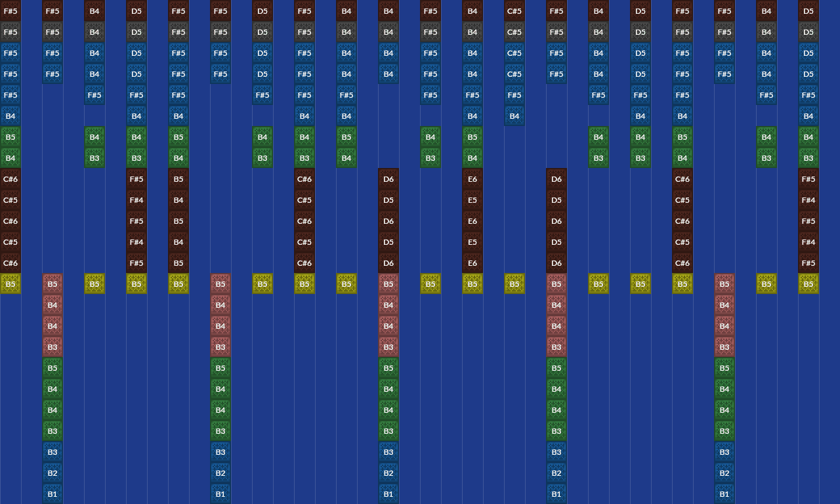Click the brown C#6 note in the first column
Screen dimensions: 840x504
[x=10, y=178]
